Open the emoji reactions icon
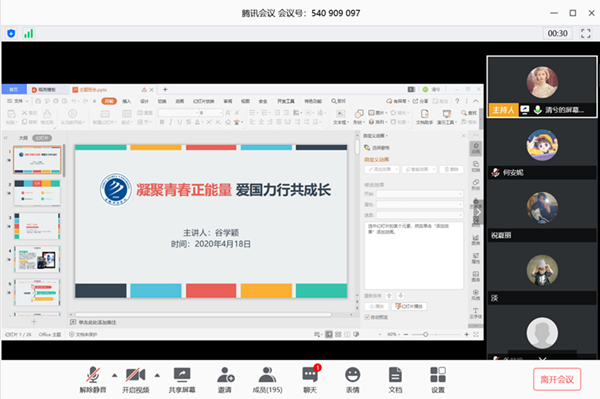Screen dimensions: 600x399 coord(352,379)
